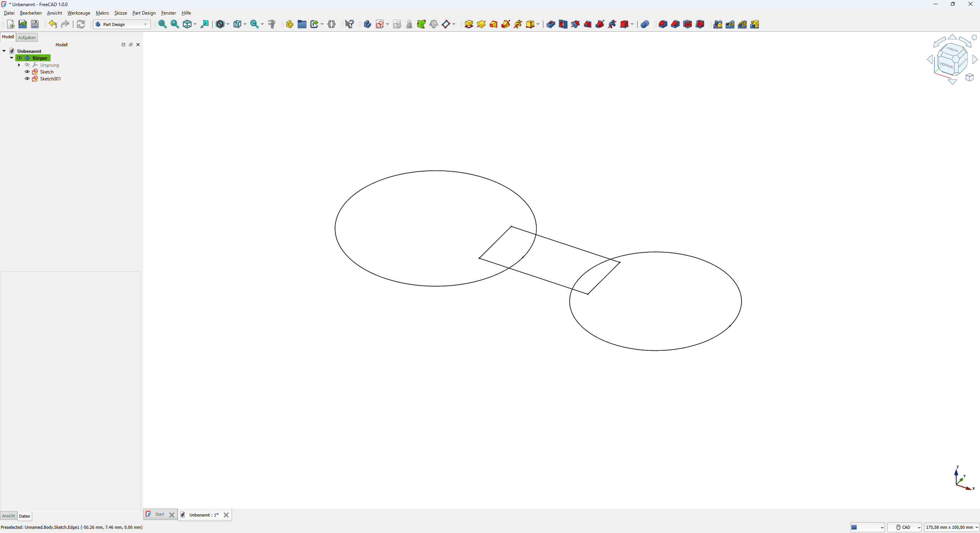Viewport: 980px width, 533px height.
Task: Click the VORNE face of navigation cube
Action: [x=946, y=65]
